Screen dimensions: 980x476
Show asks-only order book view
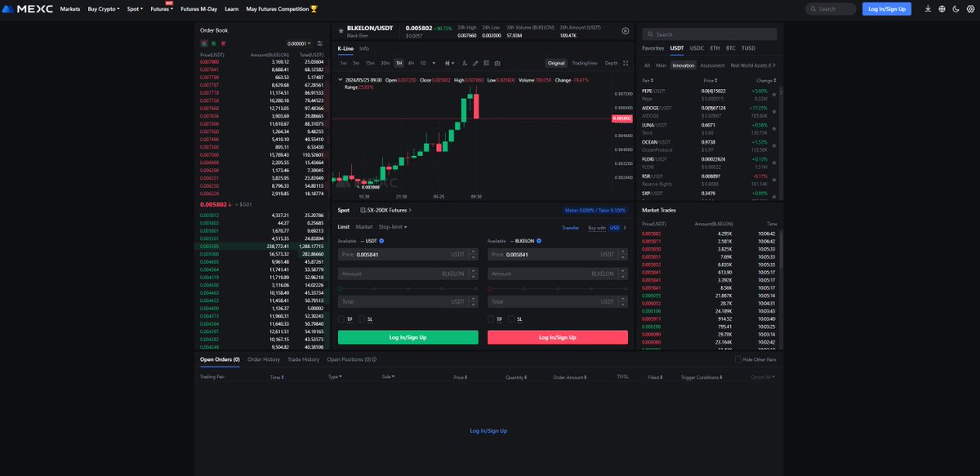coord(223,42)
